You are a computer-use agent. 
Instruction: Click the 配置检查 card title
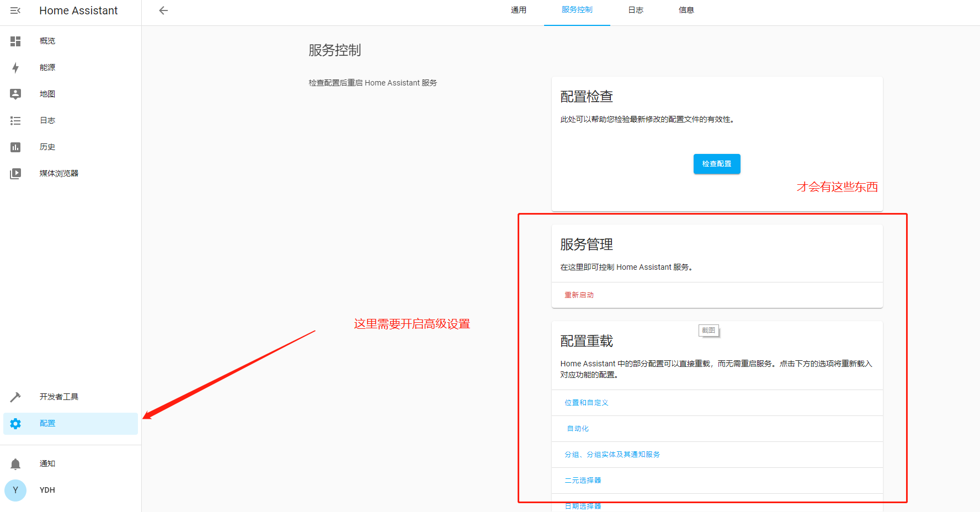(x=587, y=97)
